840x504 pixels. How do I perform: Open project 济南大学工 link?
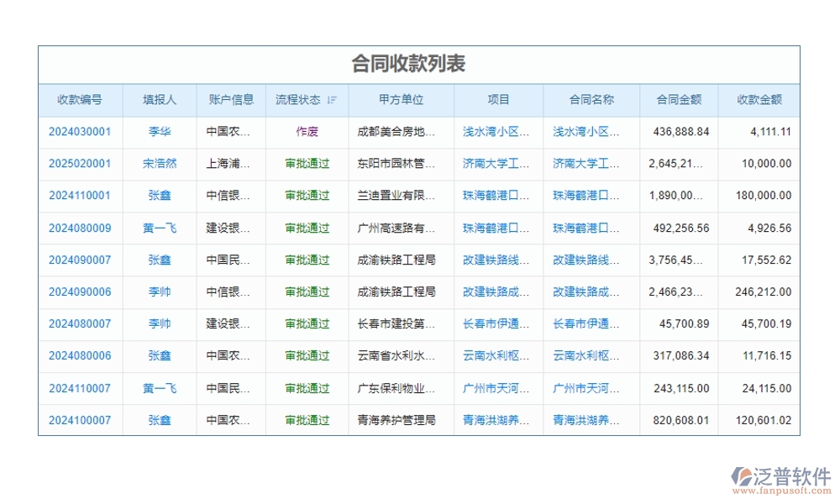(497, 164)
